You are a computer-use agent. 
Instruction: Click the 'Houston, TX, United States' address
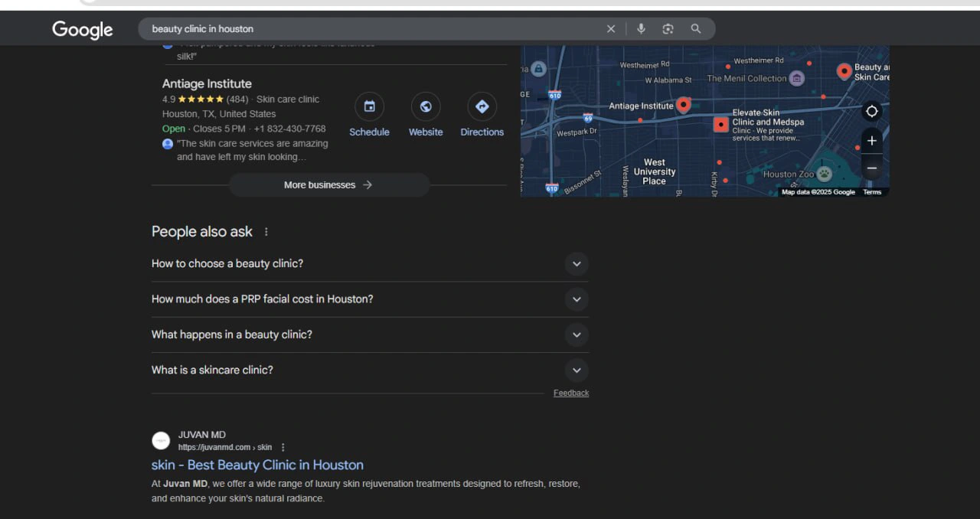coord(219,114)
